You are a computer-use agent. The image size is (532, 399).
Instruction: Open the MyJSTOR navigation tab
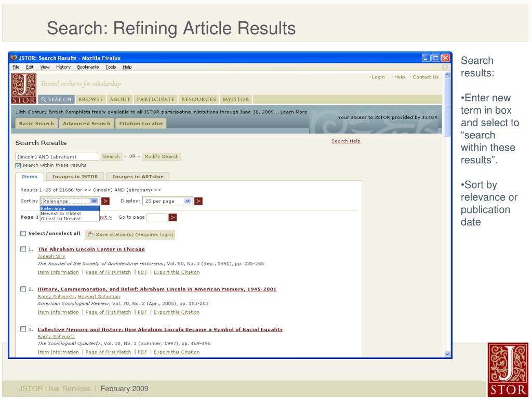tap(236, 99)
